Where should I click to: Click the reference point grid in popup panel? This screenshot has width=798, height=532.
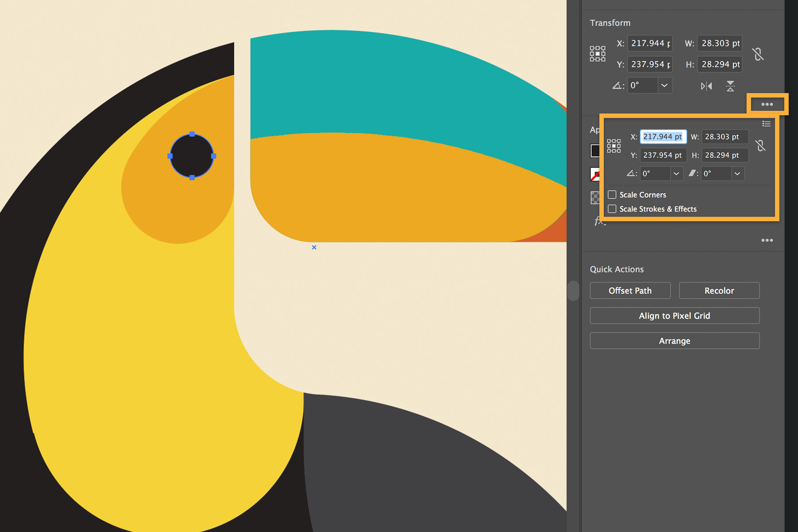(614, 146)
